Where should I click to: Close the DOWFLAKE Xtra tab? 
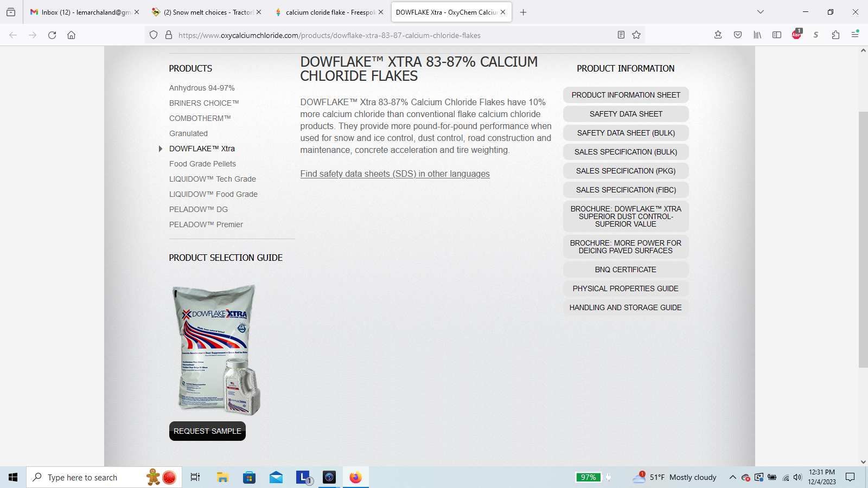503,12
